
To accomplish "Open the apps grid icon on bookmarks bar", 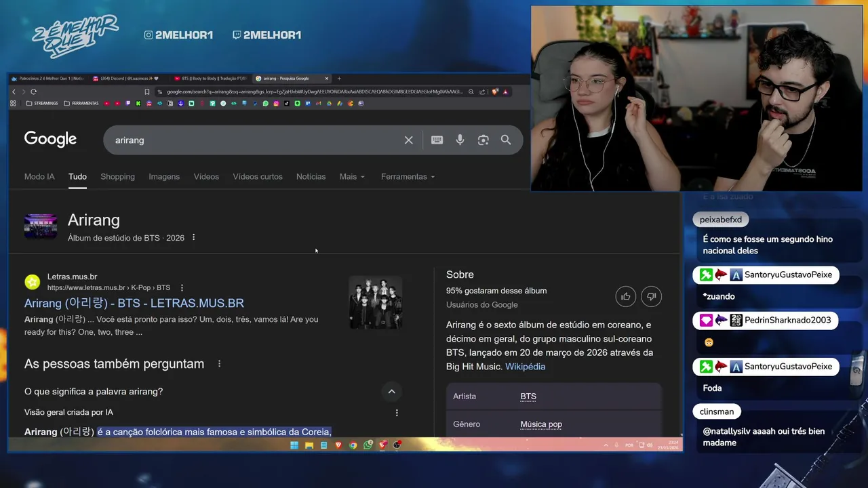I will [13, 103].
